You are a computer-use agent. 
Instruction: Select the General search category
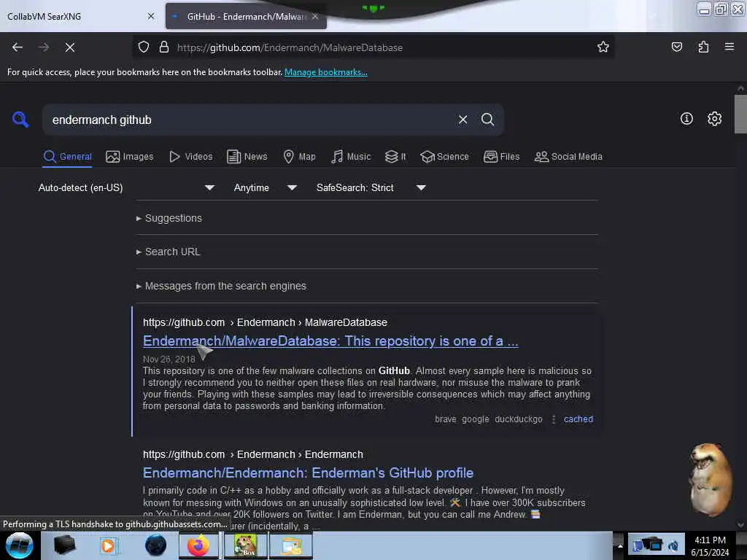(x=67, y=156)
